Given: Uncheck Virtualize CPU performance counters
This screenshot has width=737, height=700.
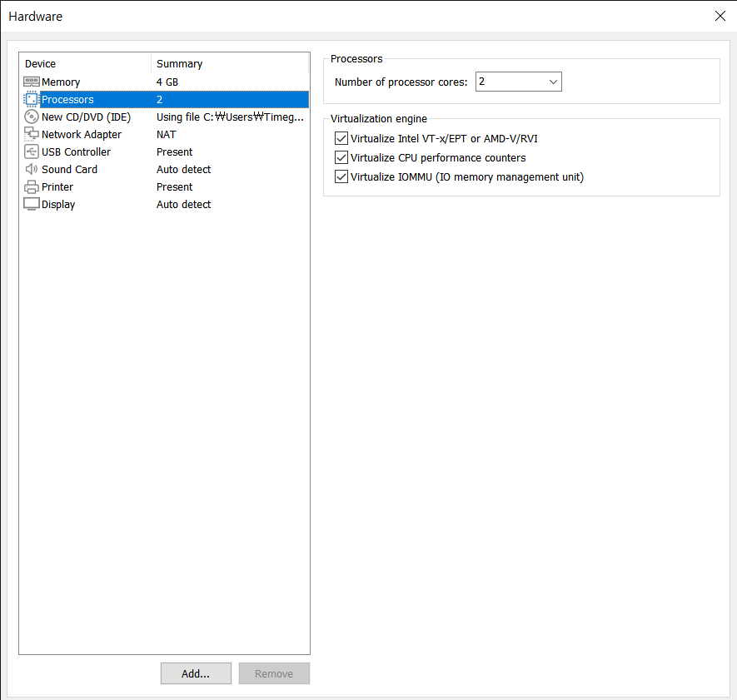Looking at the screenshot, I should click(x=341, y=158).
